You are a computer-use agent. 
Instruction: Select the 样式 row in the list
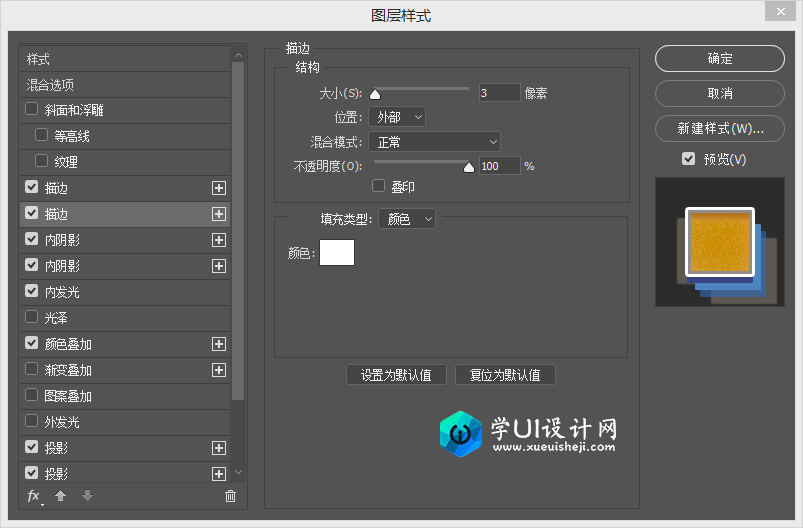[x=125, y=59]
